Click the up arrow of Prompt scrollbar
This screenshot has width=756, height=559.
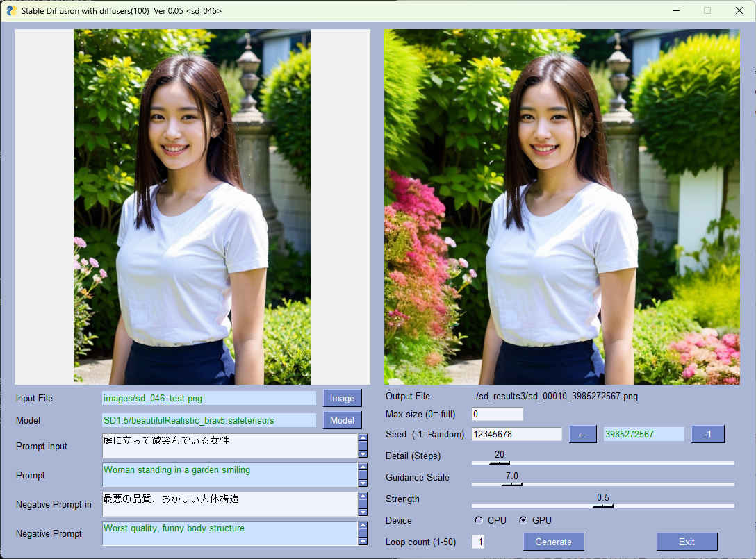click(363, 467)
